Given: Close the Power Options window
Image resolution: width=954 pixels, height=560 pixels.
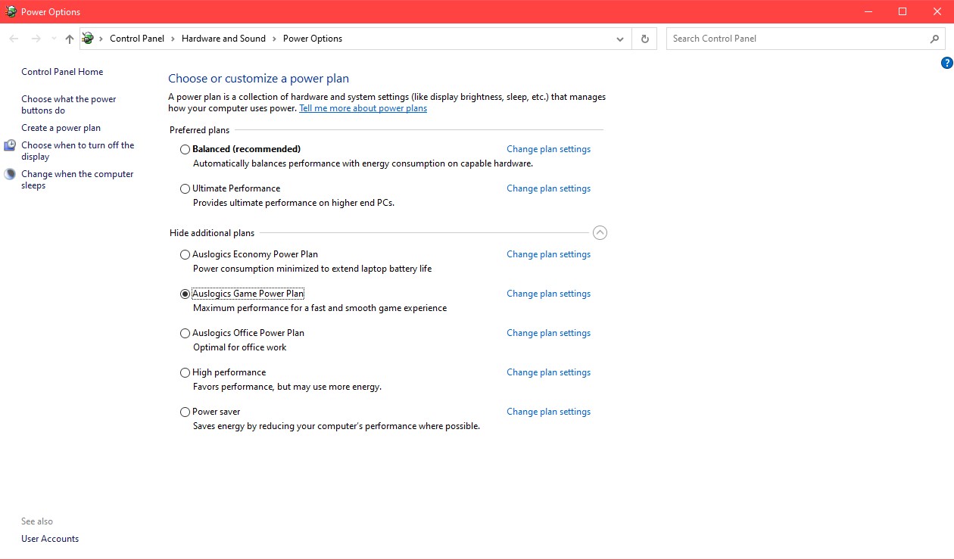Looking at the screenshot, I should (937, 11).
